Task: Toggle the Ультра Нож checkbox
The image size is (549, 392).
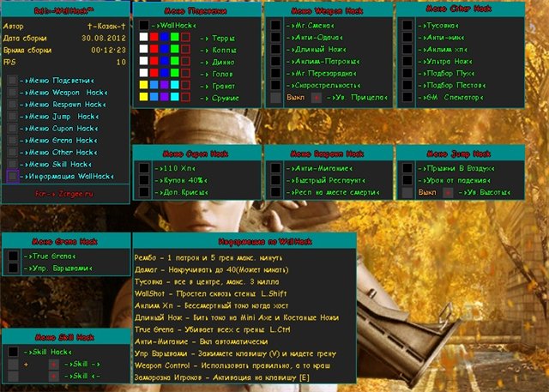Action: pos(407,61)
